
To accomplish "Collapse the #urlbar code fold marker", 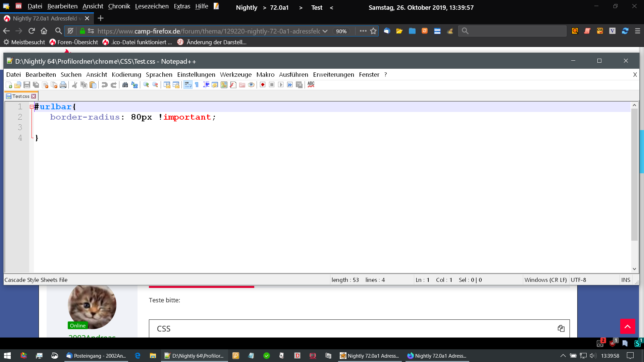I will point(32,107).
